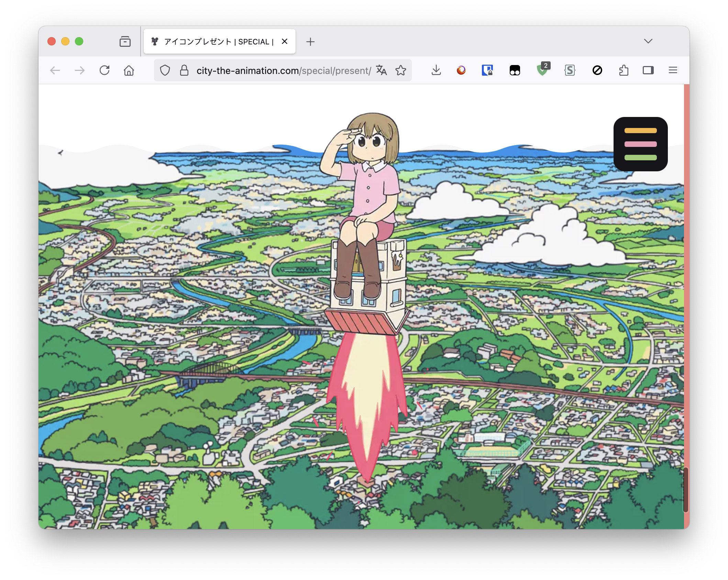The height and width of the screenshot is (580, 728).
Task: Open the circle-slash blocker extension
Action: click(x=597, y=71)
